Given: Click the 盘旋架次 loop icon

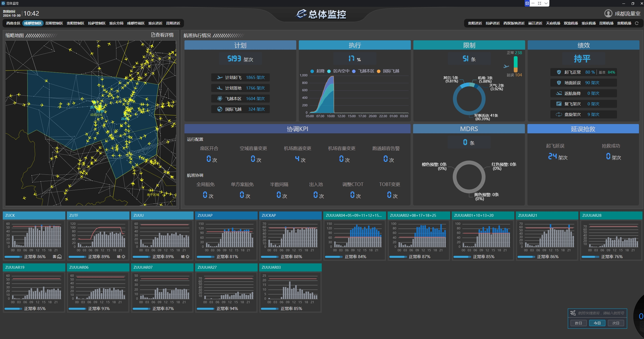Looking at the screenshot, I should (x=559, y=114).
